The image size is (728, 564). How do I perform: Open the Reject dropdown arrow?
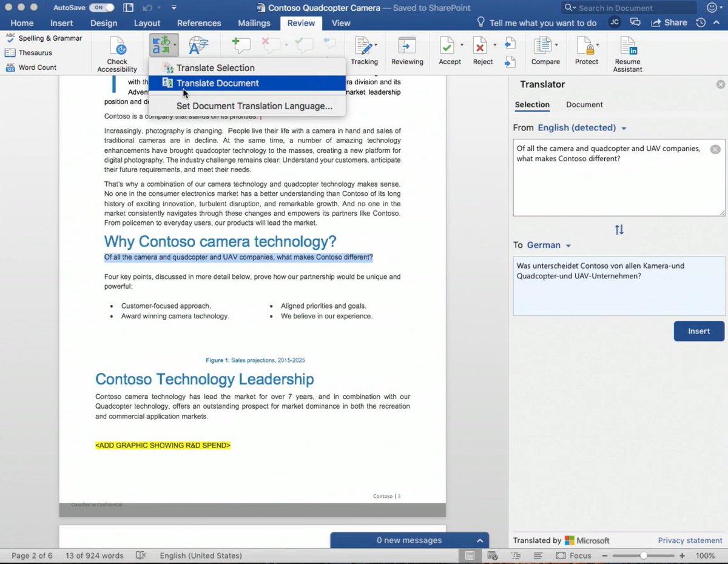click(x=495, y=45)
